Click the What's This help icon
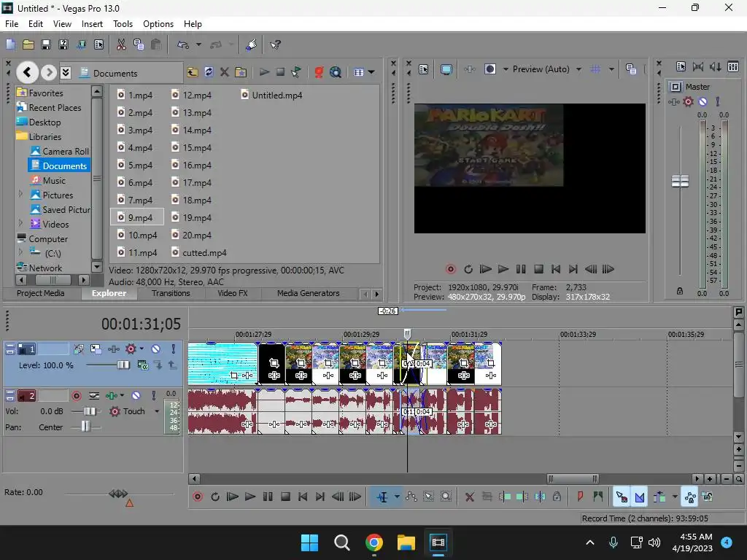The image size is (747, 560). [x=275, y=44]
